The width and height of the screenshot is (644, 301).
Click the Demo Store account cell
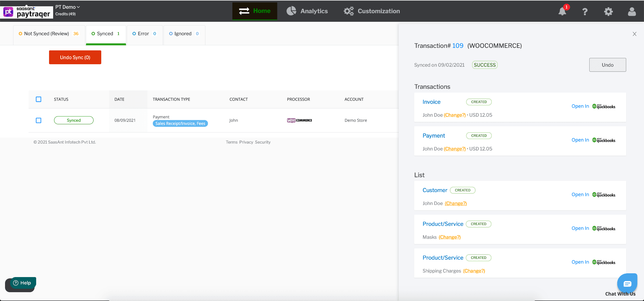pos(356,120)
